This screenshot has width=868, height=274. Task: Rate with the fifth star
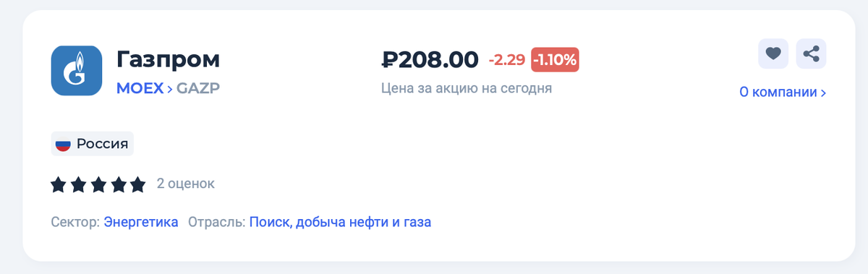click(x=137, y=185)
